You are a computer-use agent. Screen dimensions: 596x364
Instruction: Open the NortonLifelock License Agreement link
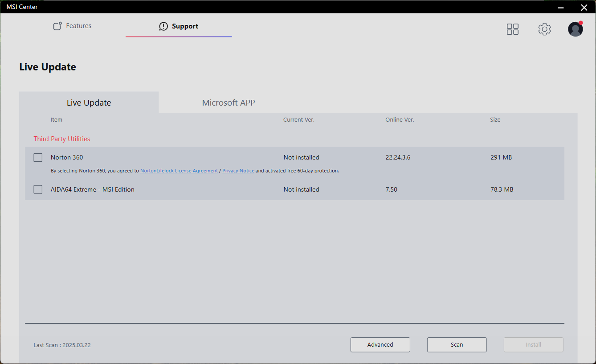tap(179, 171)
